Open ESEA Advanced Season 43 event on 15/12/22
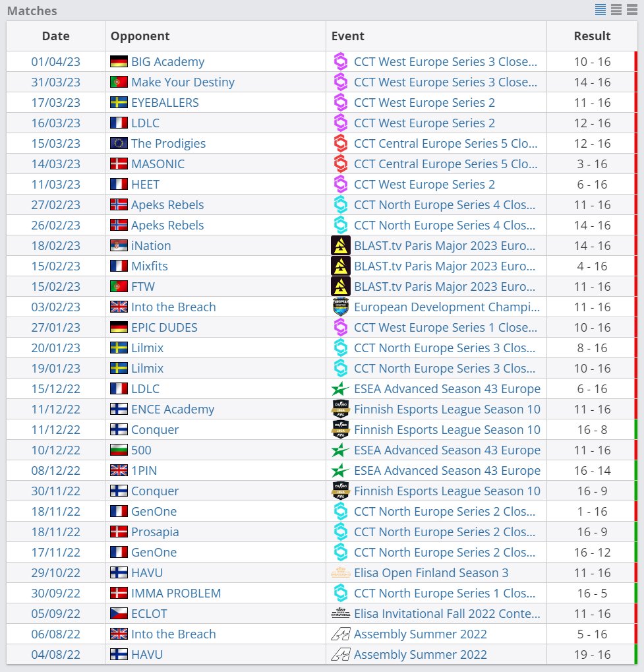The image size is (644, 672). pos(448,388)
